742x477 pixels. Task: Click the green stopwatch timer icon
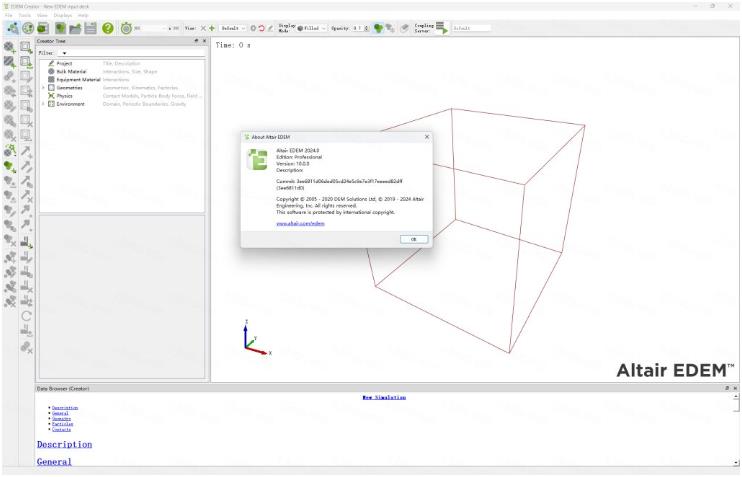click(x=126, y=28)
